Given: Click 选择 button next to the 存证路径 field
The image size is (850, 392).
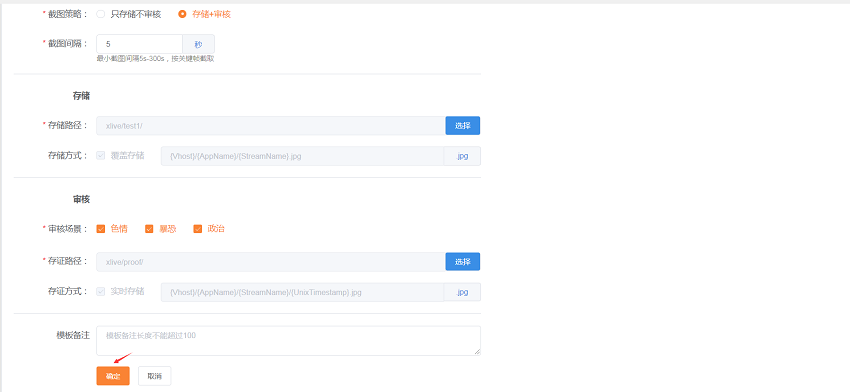Looking at the screenshot, I should tap(462, 262).
